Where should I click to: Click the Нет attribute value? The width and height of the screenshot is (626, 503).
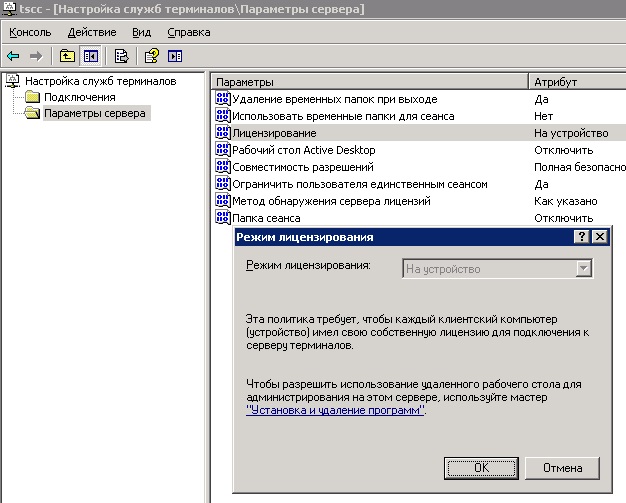pos(543,116)
